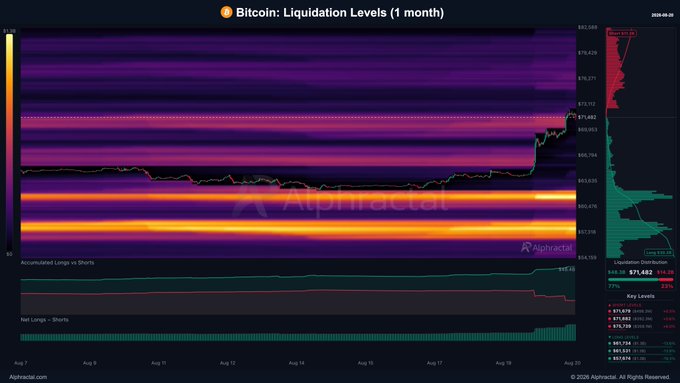680x383 pixels.
Task: Click the green Long tag on distribution chart
Action: 659,252
